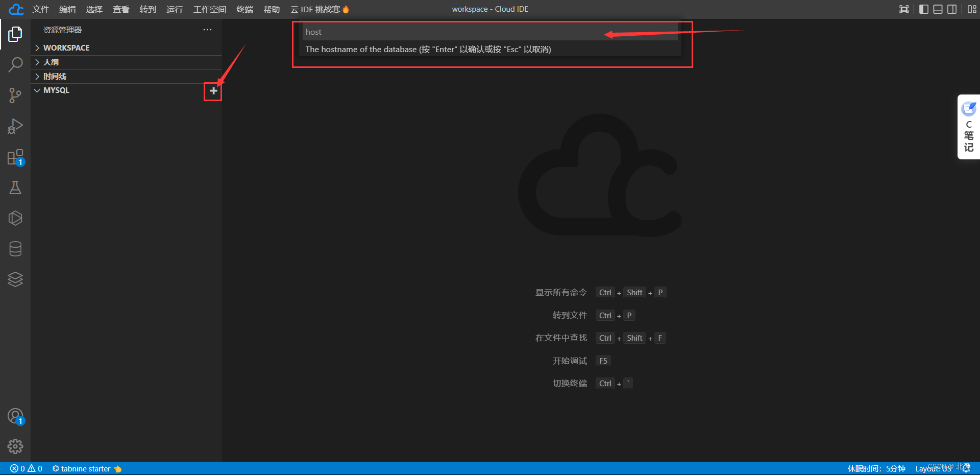Click the 资源管理器 panel title
Screen dimensions: 980x475
63,30
